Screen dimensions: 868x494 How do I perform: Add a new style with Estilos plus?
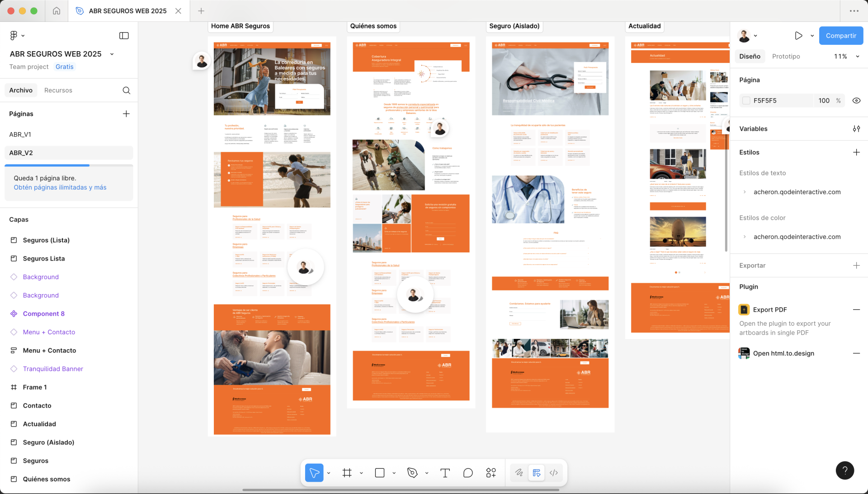[856, 152]
